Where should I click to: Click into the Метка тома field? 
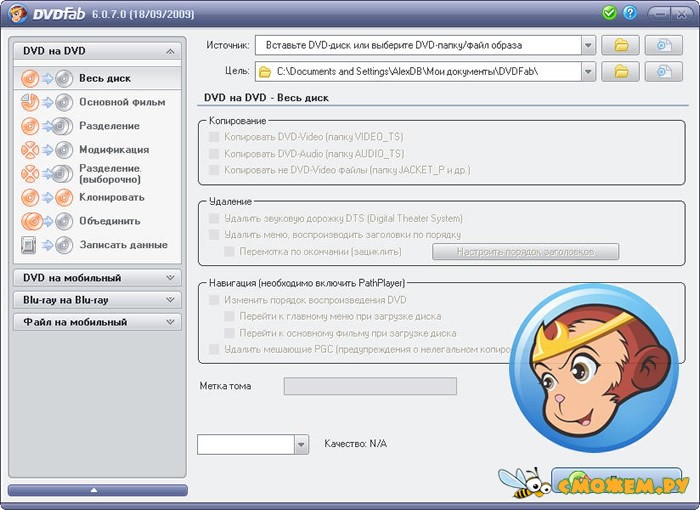(x=370, y=386)
